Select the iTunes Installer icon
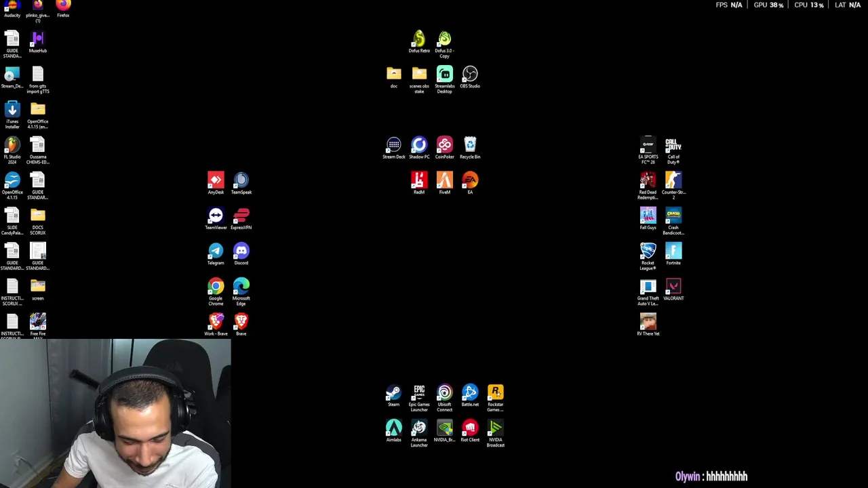Viewport: 868px width, 488px height. (12, 115)
